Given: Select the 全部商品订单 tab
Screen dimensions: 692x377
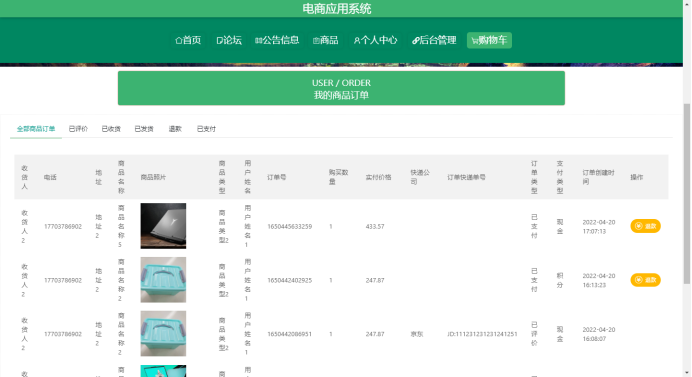Looking at the screenshot, I should [x=36, y=129].
